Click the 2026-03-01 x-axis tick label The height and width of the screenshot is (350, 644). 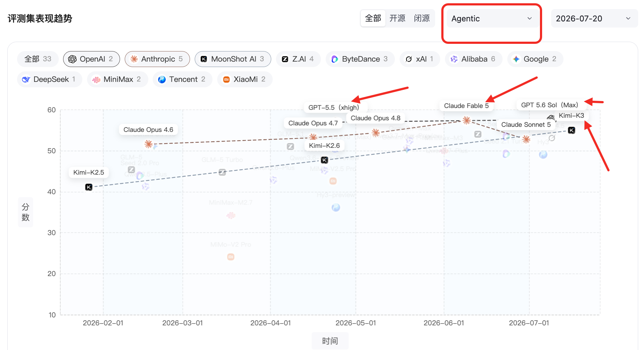[182, 323]
